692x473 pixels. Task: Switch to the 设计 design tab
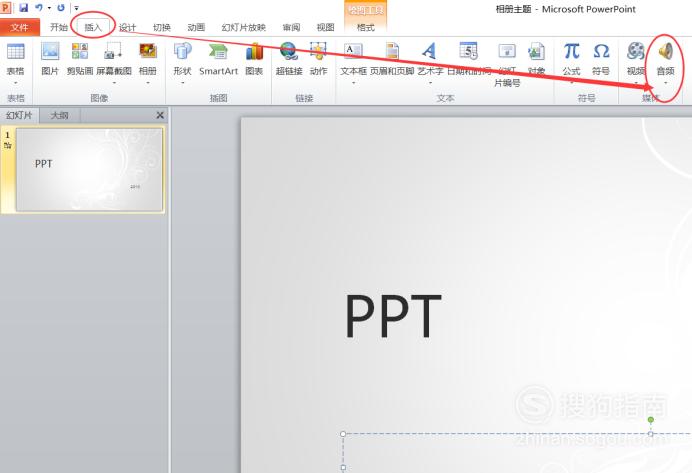point(128,27)
